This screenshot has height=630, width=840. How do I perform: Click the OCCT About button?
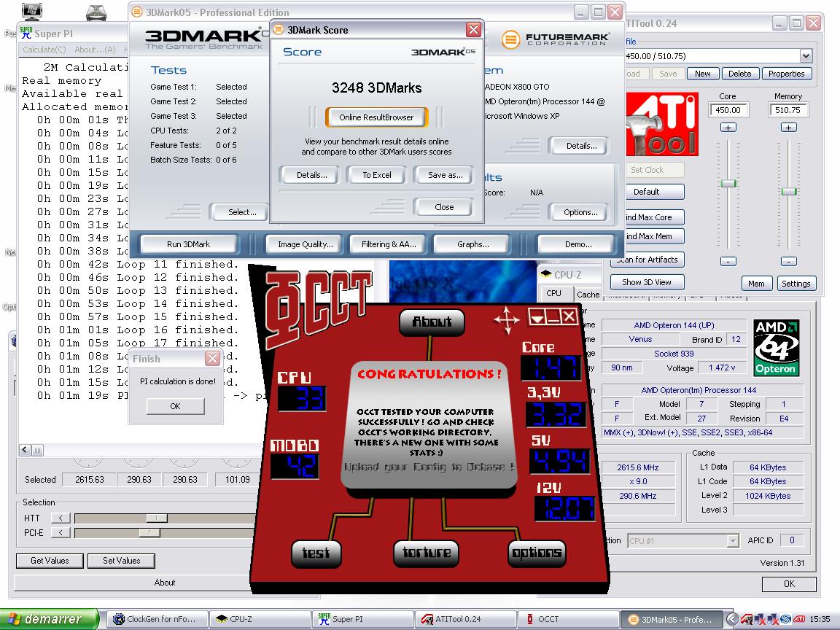[432, 322]
